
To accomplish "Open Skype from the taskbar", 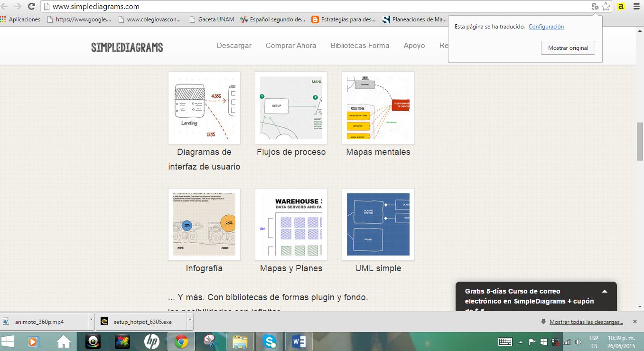I will [270, 341].
